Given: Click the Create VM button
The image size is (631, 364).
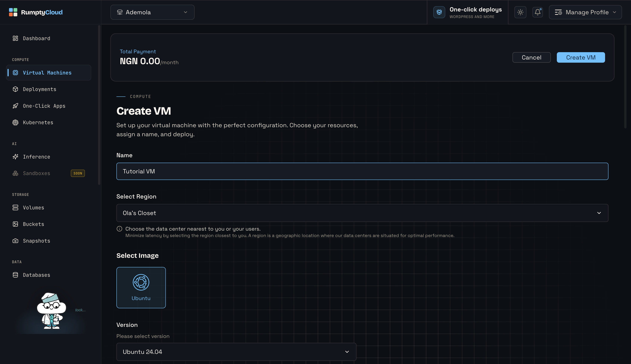Looking at the screenshot, I should pyautogui.click(x=581, y=57).
